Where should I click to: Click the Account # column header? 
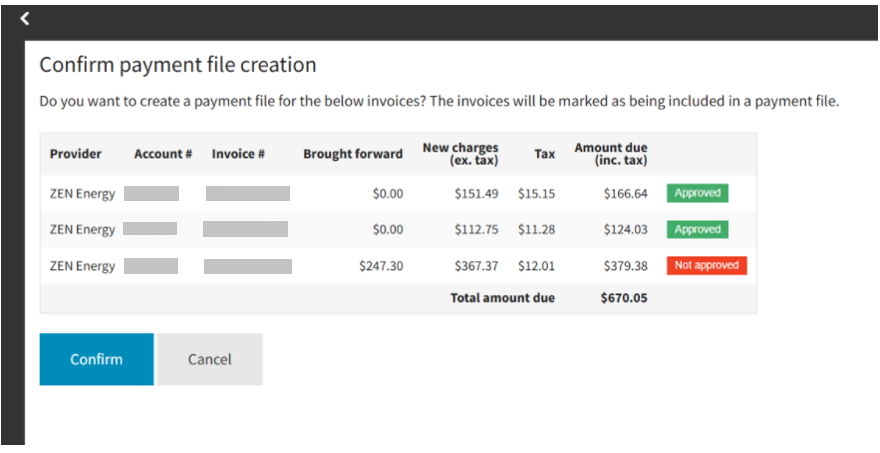(x=163, y=154)
